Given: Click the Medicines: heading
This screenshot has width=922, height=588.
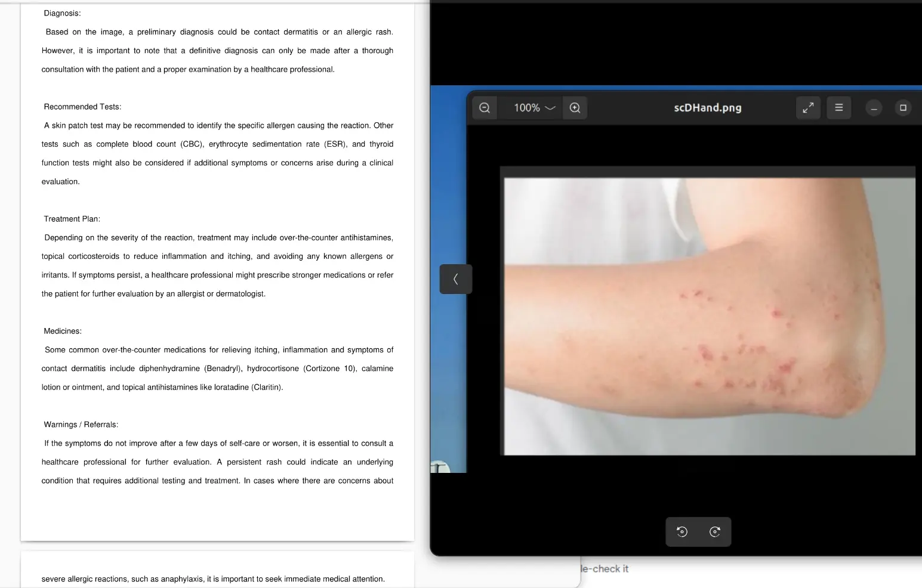Looking at the screenshot, I should (x=63, y=331).
